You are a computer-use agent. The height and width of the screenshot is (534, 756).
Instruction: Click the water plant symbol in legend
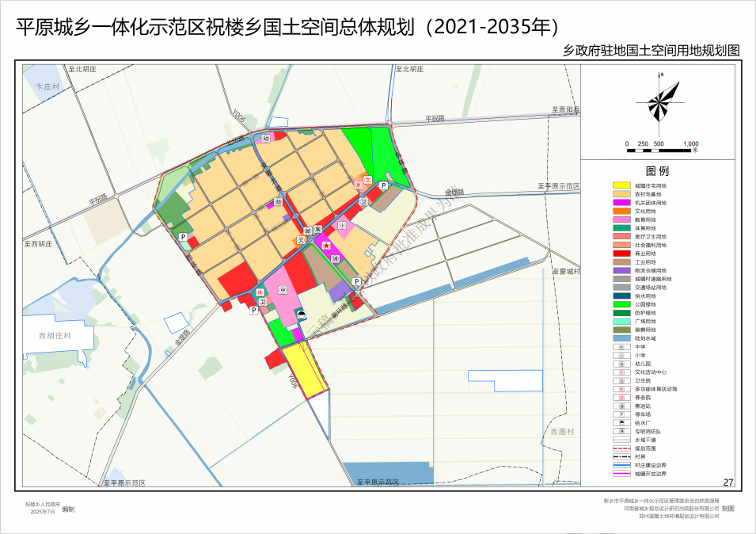tap(622, 423)
